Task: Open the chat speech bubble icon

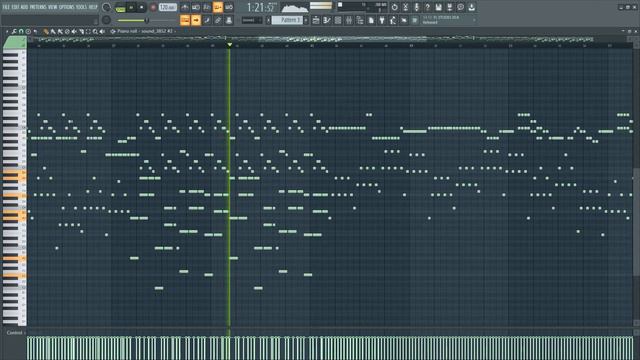Action: click(x=460, y=7)
